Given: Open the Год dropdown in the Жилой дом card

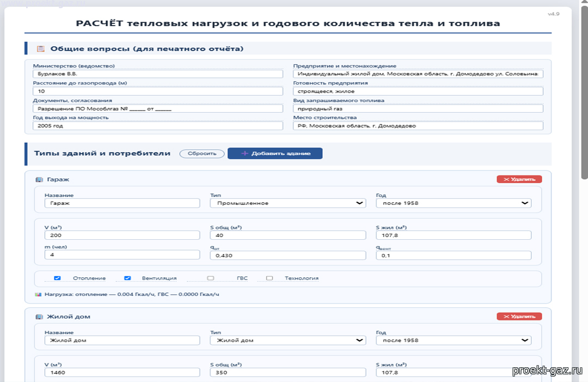Looking at the screenshot, I should [454, 341].
